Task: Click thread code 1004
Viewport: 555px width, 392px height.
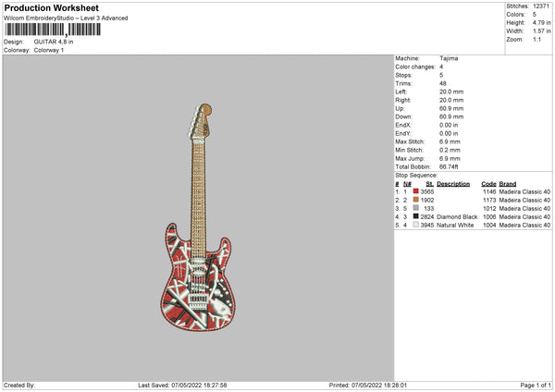Action: (489, 225)
